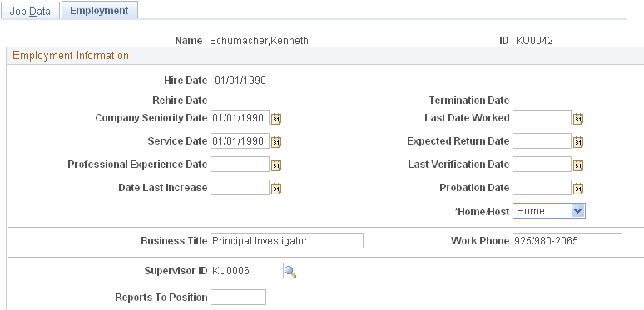This screenshot has width=644, height=310.
Task: Edit the Business Title field
Action: (287, 241)
